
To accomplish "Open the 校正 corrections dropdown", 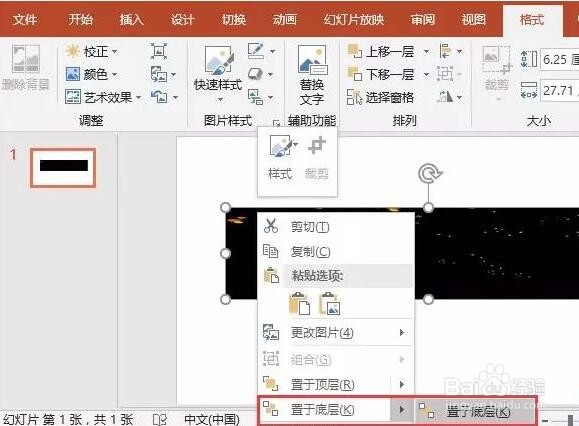I will coord(92,51).
